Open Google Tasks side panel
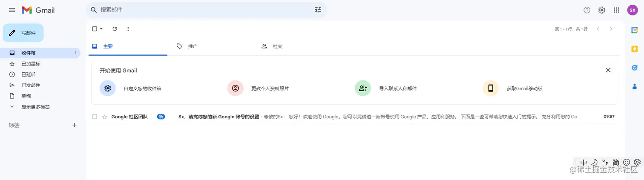The height and width of the screenshot is (180, 644). tap(635, 68)
